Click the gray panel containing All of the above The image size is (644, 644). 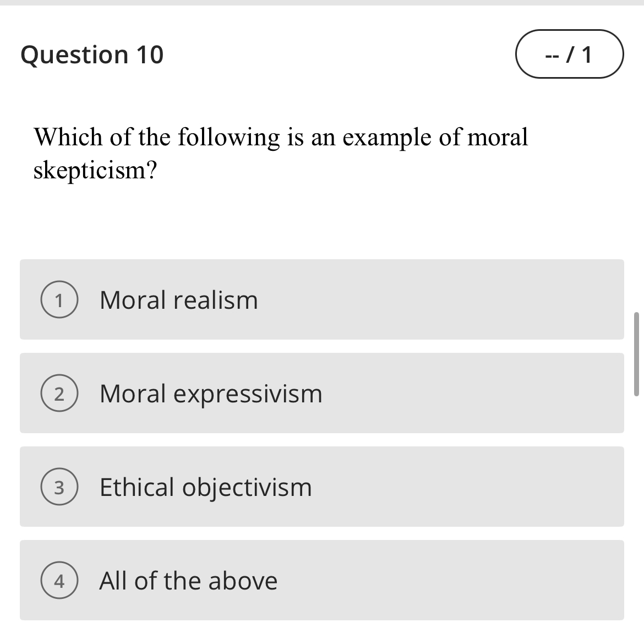[x=322, y=580]
